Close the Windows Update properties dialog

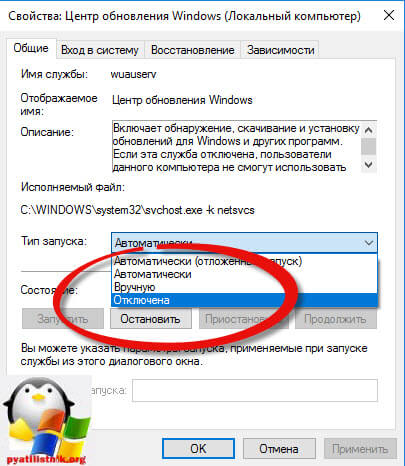tap(389, 15)
